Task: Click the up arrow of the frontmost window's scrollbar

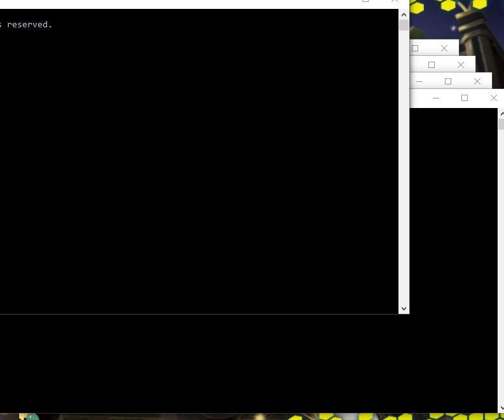Action: pos(404,15)
